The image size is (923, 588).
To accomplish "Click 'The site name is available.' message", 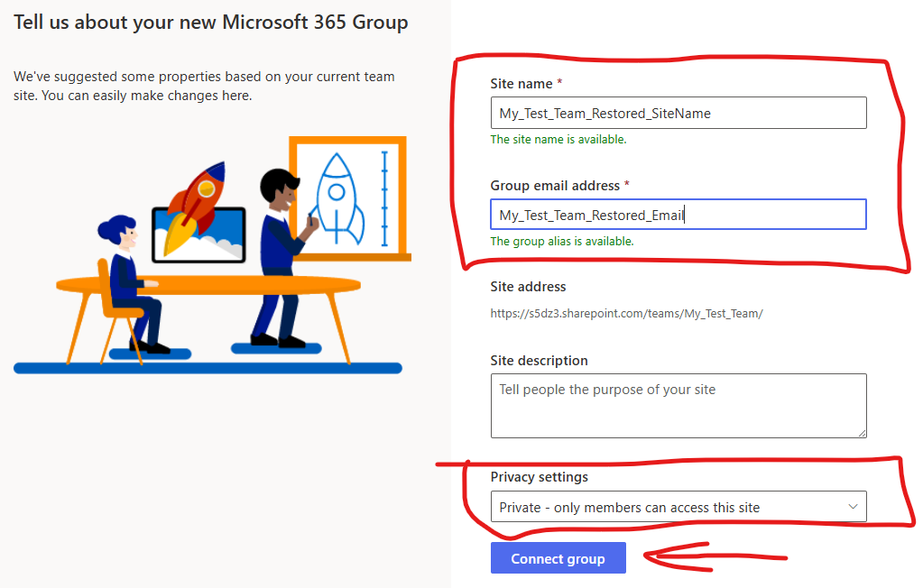I will coord(558,140).
